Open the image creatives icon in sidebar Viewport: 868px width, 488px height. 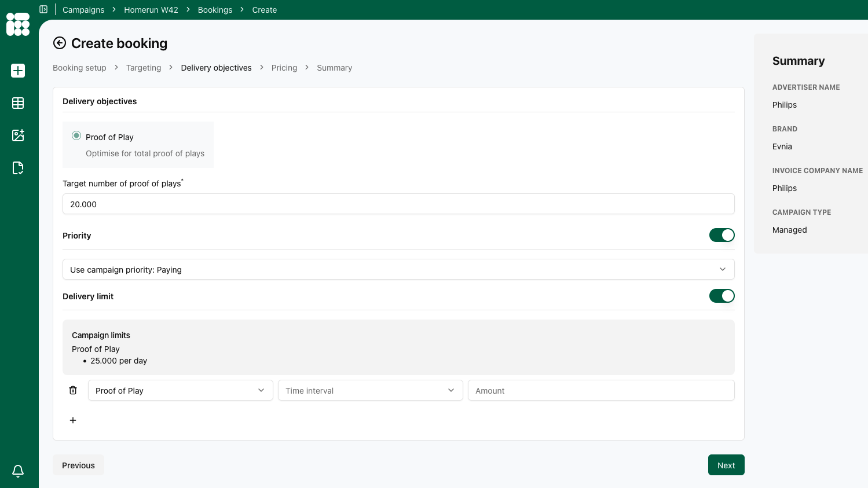click(x=18, y=135)
